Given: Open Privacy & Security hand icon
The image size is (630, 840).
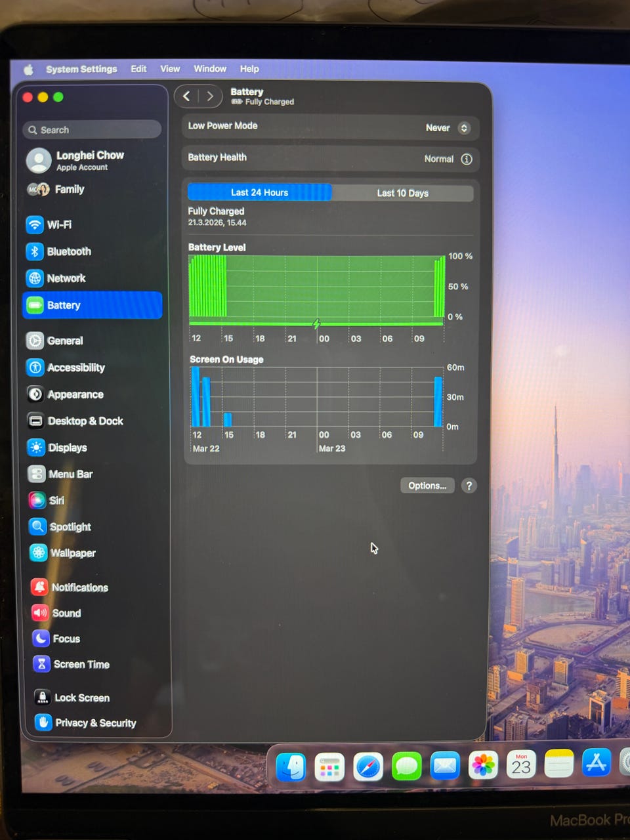Looking at the screenshot, I should coord(43,723).
